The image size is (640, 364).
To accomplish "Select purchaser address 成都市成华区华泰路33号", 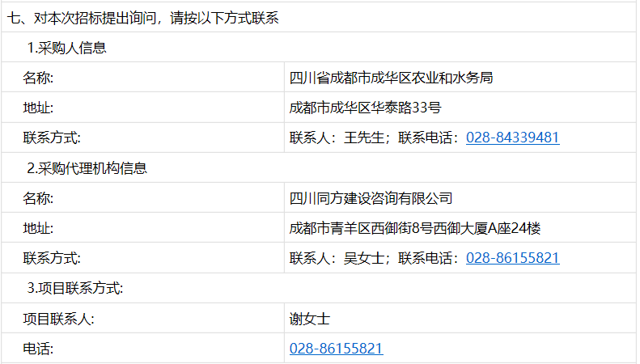I will [365, 108].
